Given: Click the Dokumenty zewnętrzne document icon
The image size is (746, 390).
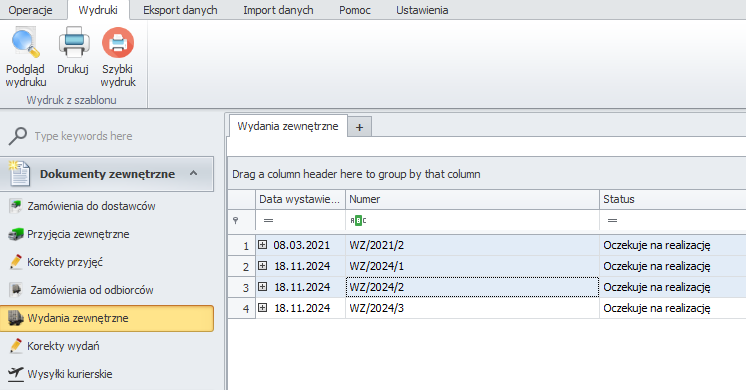Looking at the screenshot, I should click(x=20, y=174).
